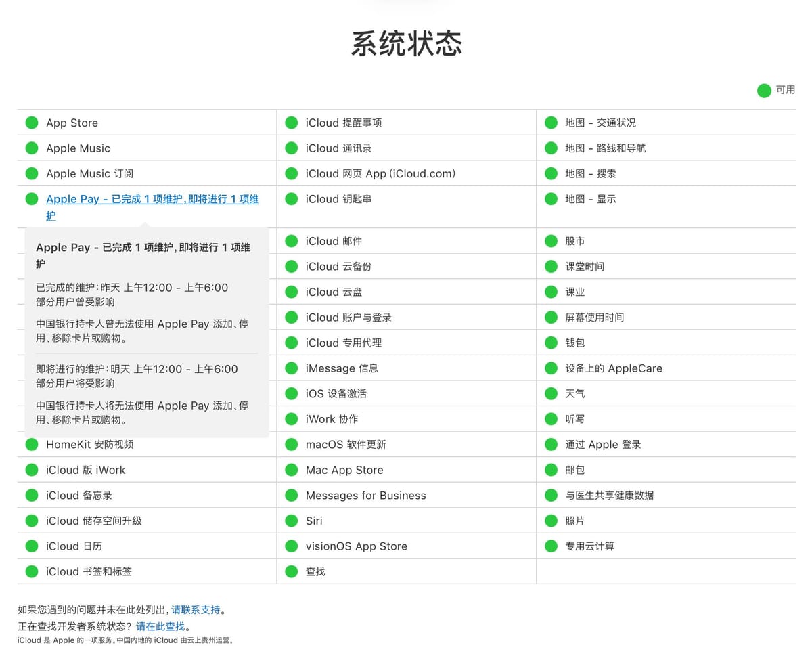The width and height of the screenshot is (812, 656).
Task: Click the green dot beside 地图 - 搜索
Action: tap(550, 173)
